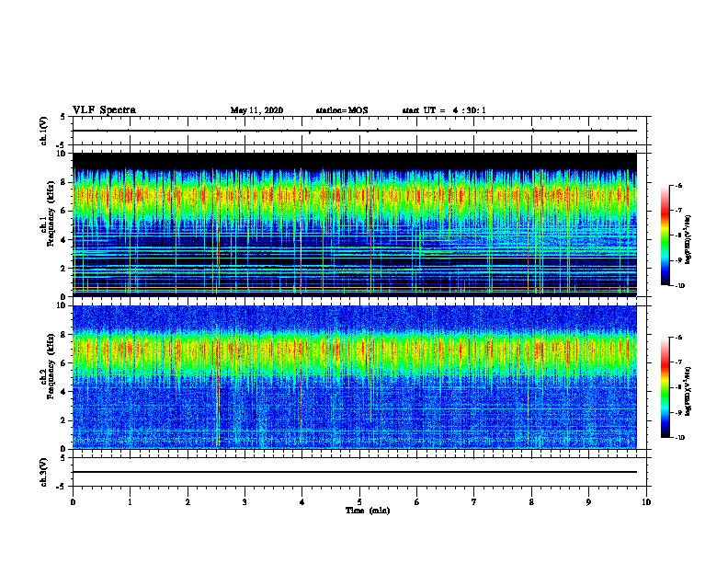Screen dimensions: 728x563
Task: Click the ch.1 voltage waveform trace
Action: [355, 131]
